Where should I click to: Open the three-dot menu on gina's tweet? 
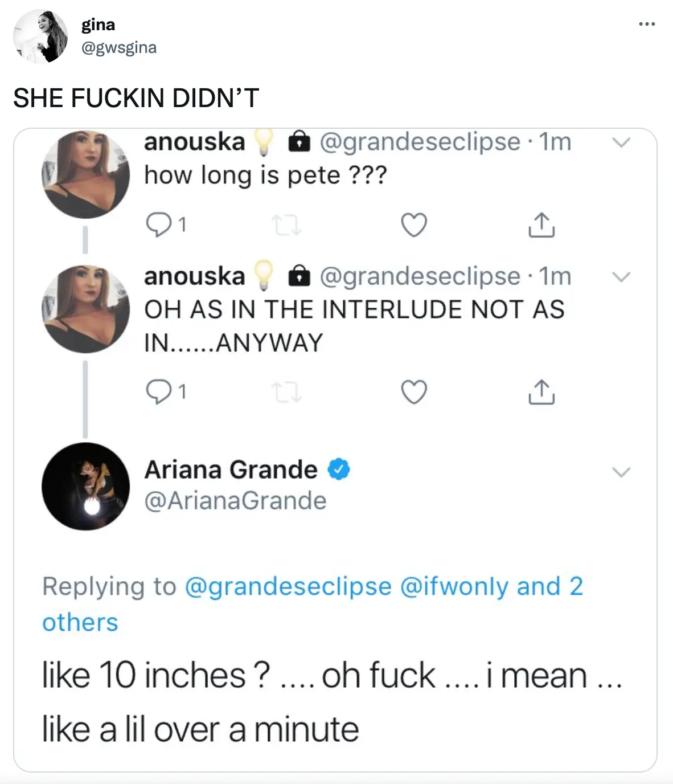[x=647, y=24]
